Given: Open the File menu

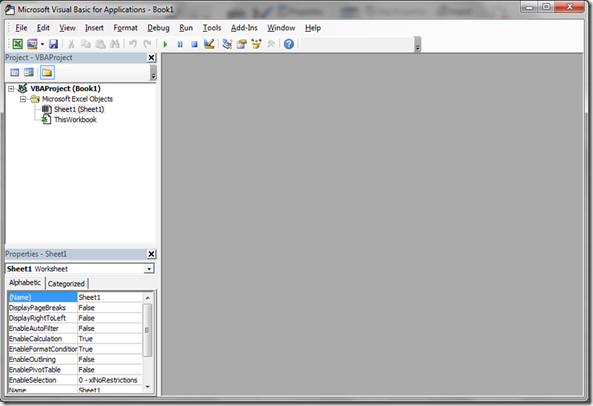Looking at the screenshot, I should pos(21,28).
